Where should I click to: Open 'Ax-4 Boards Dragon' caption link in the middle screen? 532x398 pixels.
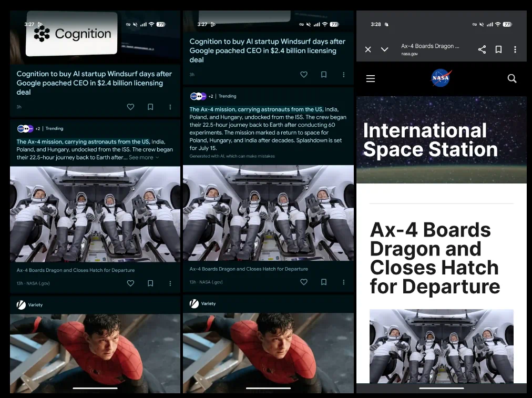click(249, 269)
